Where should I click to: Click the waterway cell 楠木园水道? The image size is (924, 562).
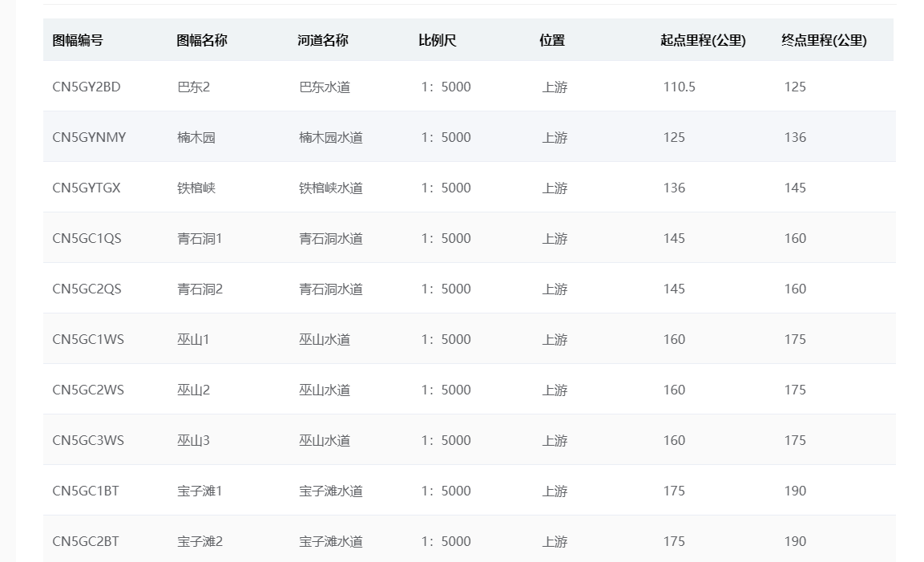click(331, 137)
